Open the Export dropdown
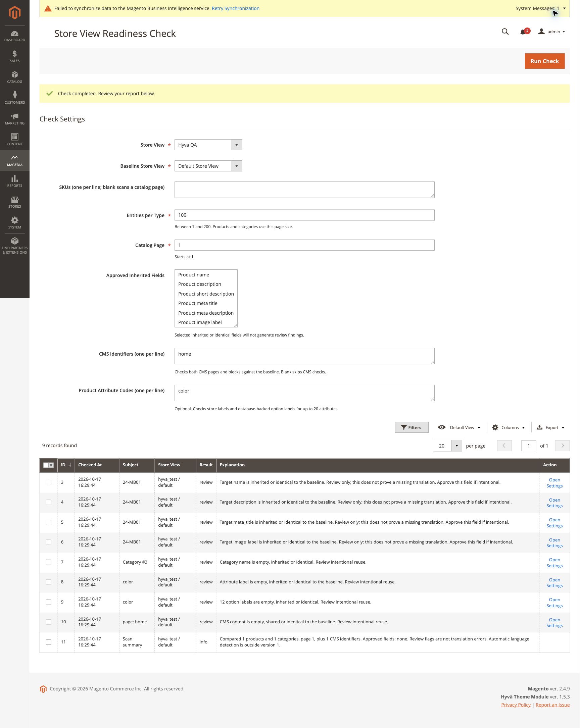Image resolution: width=580 pixels, height=728 pixels. [x=550, y=427]
